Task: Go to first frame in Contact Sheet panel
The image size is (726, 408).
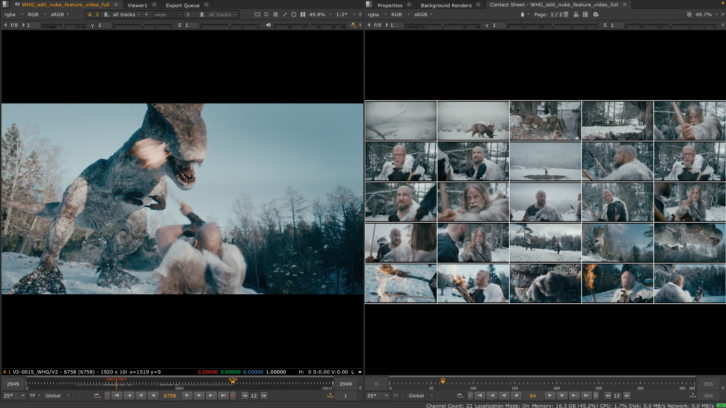Action: click(480, 395)
